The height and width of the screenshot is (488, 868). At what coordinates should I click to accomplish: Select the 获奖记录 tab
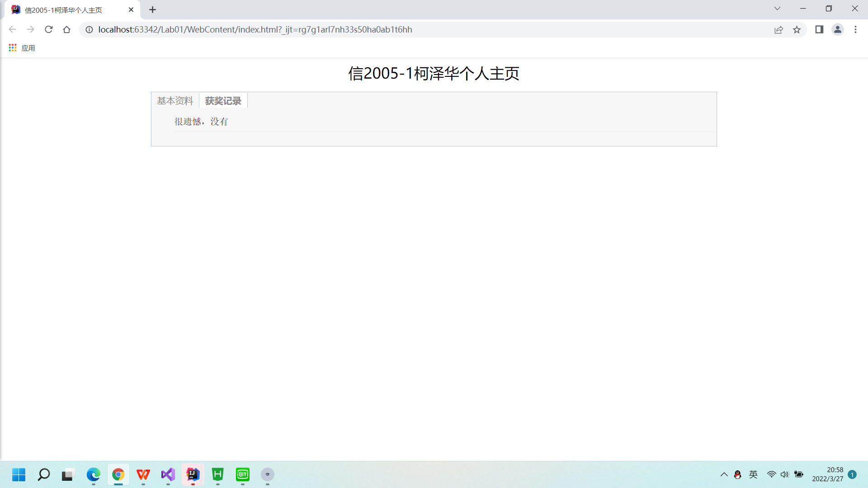click(x=223, y=101)
